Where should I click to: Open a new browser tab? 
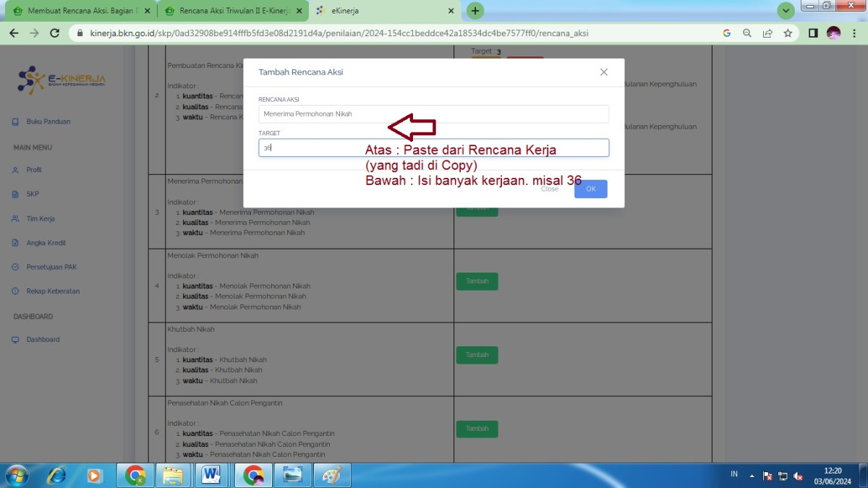(x=475, y=11)
